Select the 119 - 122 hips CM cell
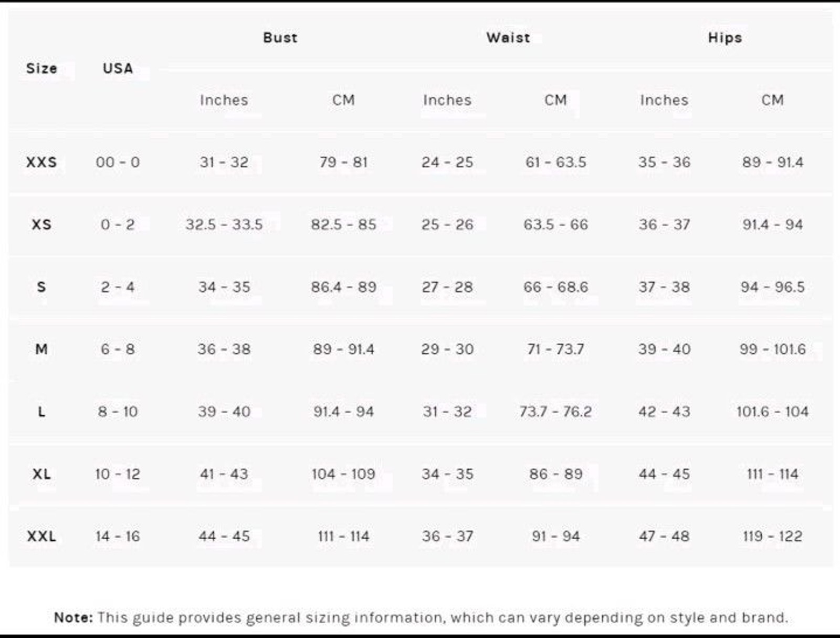Image resolution: width=840 pixels, height=638 pixels. [x=772, y=536]
